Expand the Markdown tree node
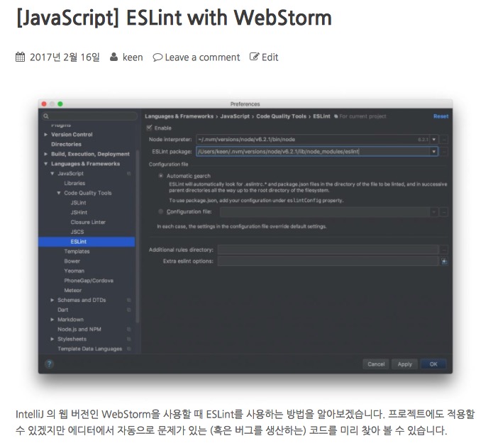This screenshot has width=493, height=448. (x=52, y=320)
